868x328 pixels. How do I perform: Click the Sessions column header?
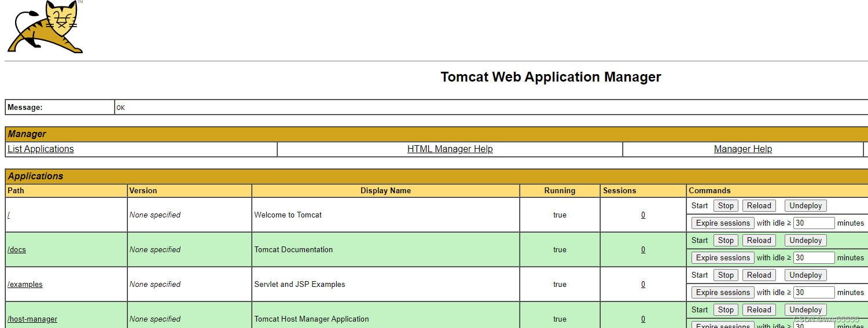(619, 190)
